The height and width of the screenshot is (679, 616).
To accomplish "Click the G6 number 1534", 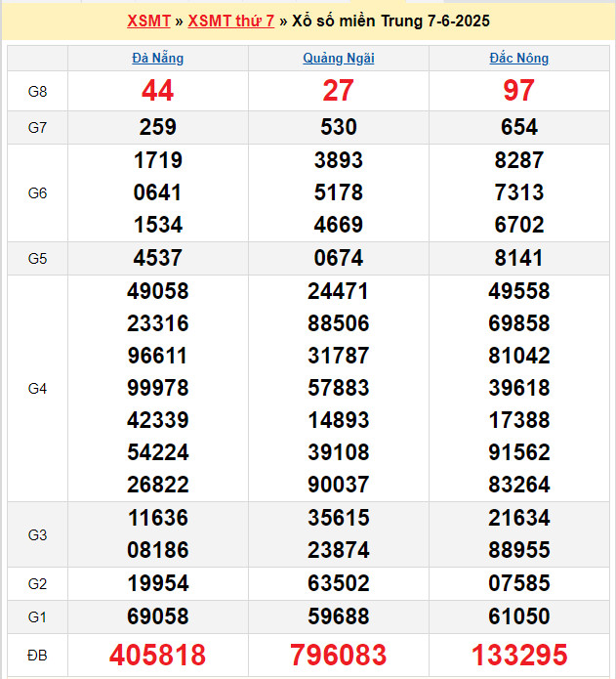I will point(158,225).
